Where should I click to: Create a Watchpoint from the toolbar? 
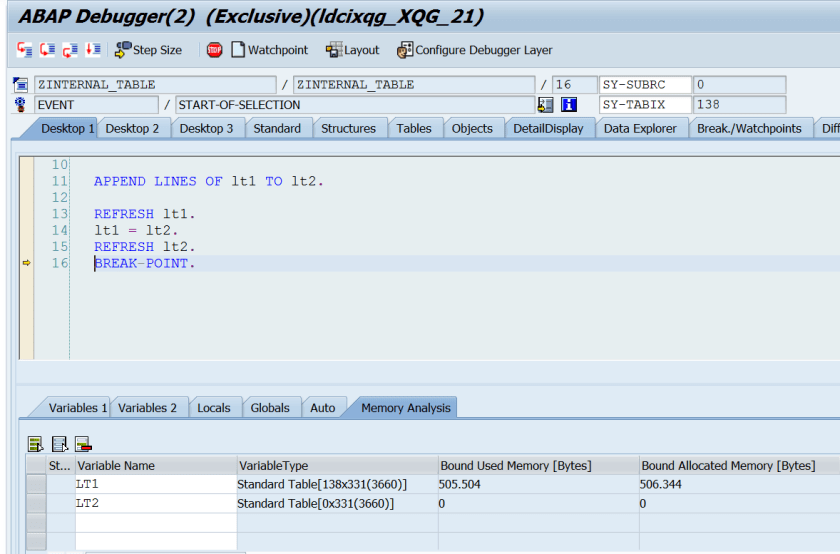point(269,50)
